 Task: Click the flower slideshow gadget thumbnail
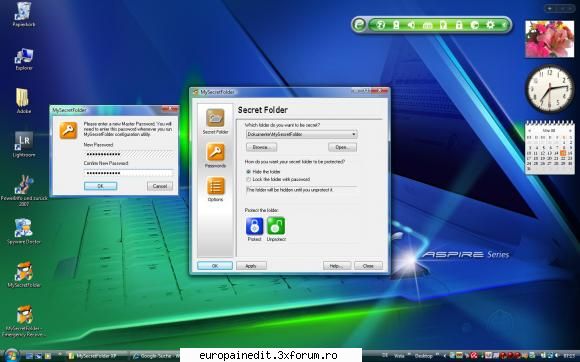(550, 39)
